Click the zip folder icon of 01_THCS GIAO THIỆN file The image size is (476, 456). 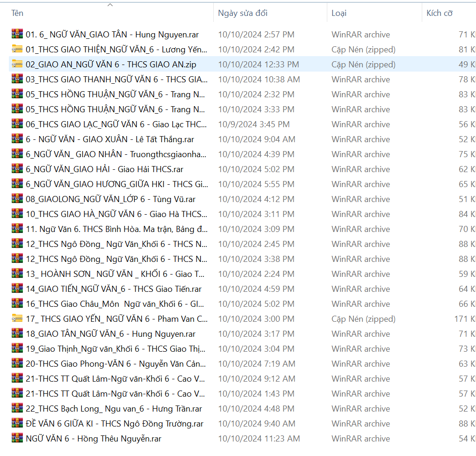[17, 50]
